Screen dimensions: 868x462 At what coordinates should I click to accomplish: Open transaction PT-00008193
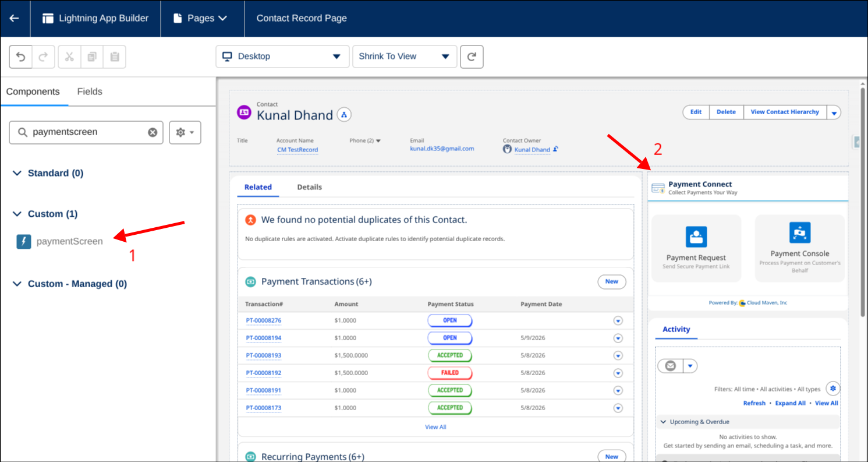pos(264,355)
